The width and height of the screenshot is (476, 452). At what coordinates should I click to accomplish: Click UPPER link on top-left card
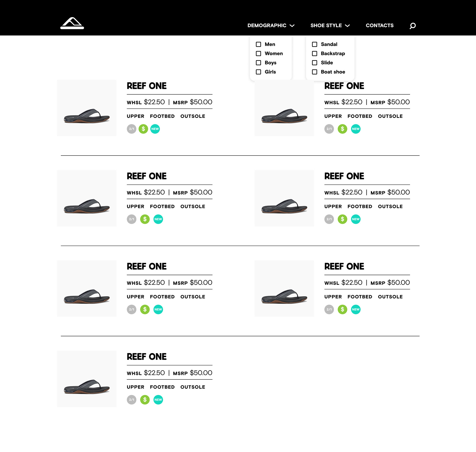[x=135, y=116]
